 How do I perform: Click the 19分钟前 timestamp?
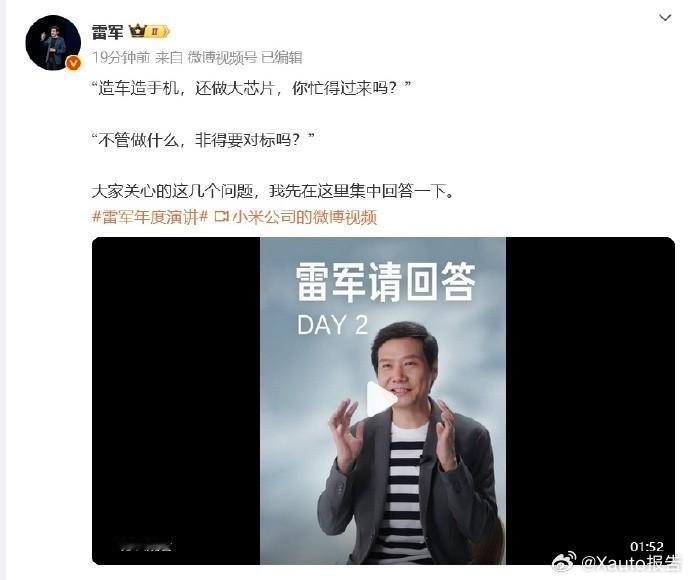point(121,57)
